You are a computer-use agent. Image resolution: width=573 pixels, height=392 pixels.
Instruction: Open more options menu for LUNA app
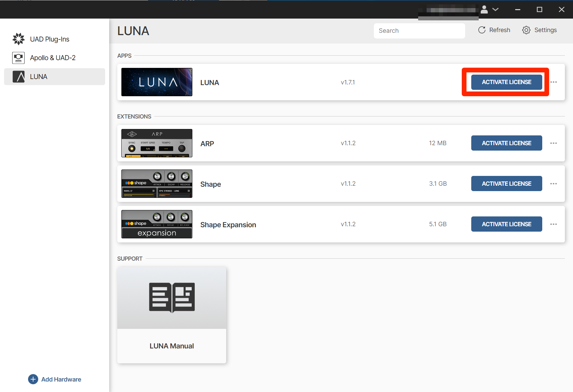click(x=553, y=82)
